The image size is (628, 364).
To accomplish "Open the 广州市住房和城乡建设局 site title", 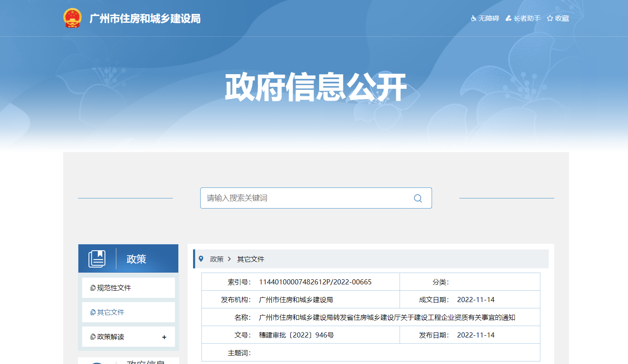I will pos(145,19).
